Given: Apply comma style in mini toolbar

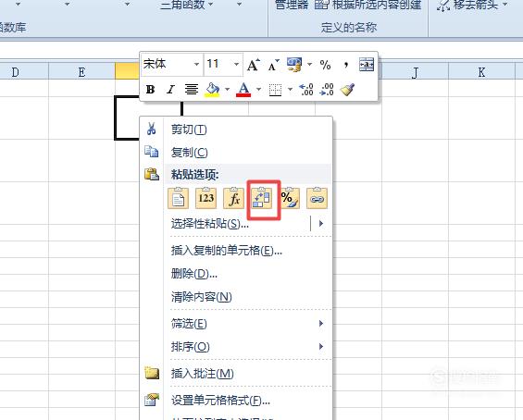Looking at the screenshot, I should (346, 65).
